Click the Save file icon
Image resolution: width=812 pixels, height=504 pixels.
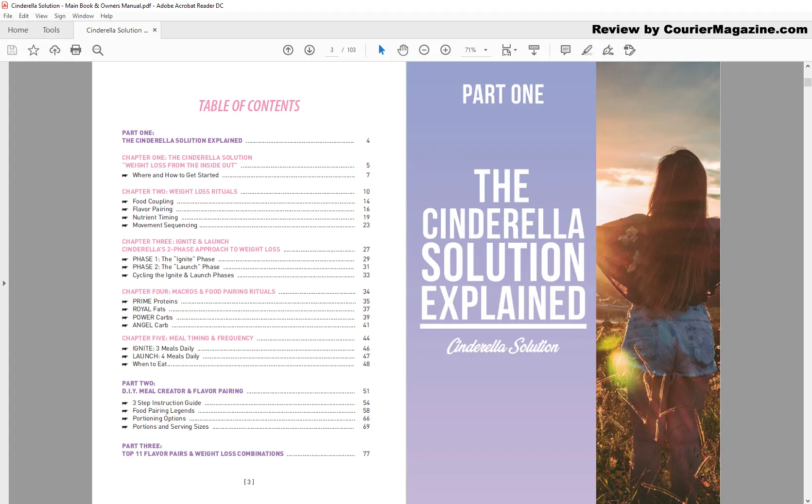[x=12, y=50]
